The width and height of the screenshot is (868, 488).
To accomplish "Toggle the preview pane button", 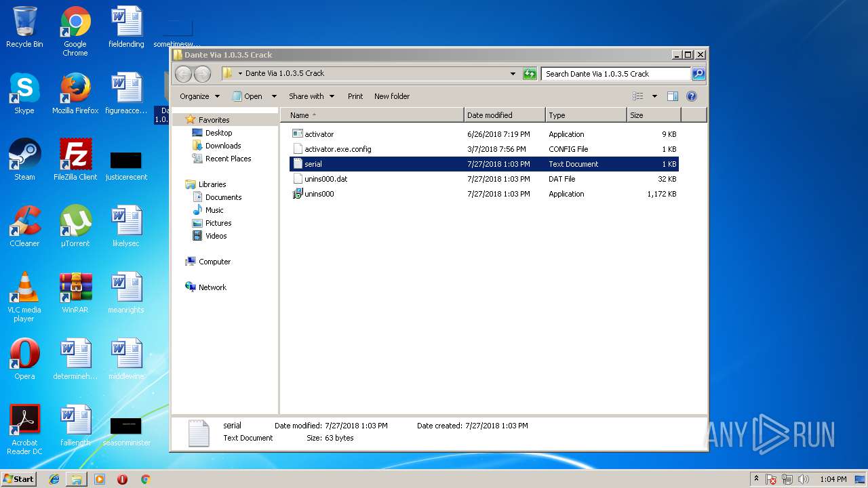I will pyautogui.click(x=672, y=96).
